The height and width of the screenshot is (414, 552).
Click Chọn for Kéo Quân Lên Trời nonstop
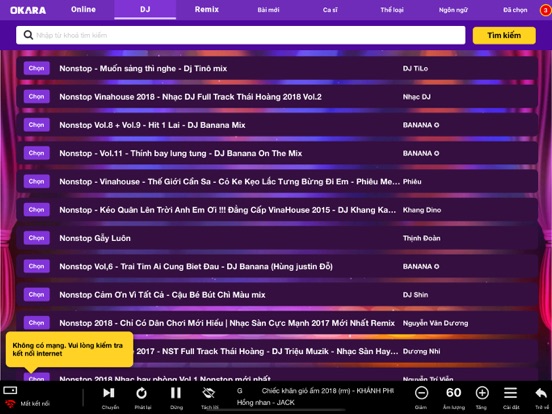[x=37, y=209]
